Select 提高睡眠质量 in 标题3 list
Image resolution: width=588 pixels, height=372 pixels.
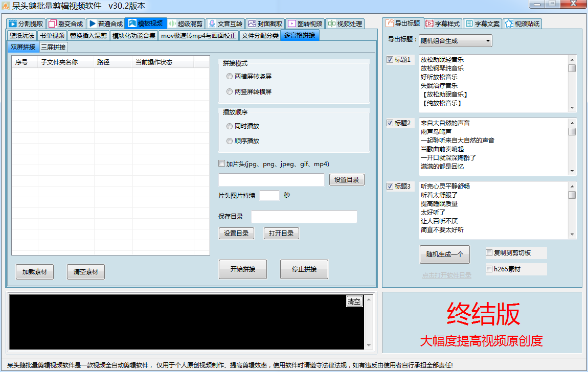[439, 204]
